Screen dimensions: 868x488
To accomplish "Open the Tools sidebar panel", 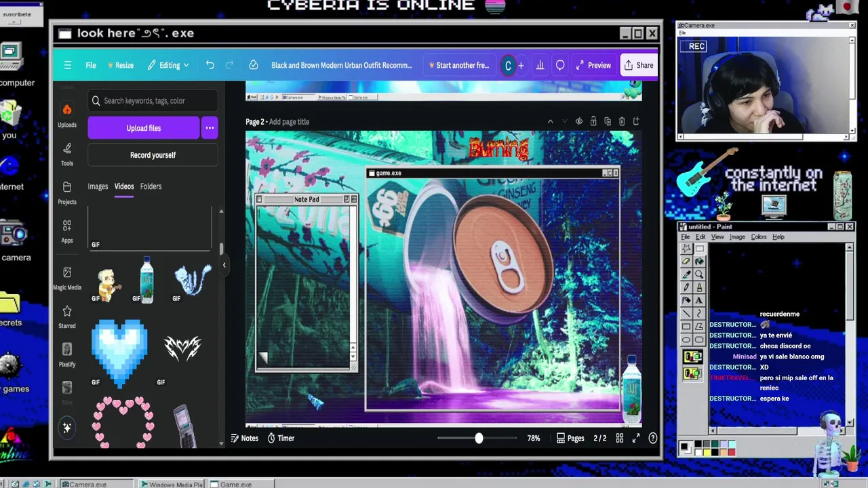I will tap(67, 154).
